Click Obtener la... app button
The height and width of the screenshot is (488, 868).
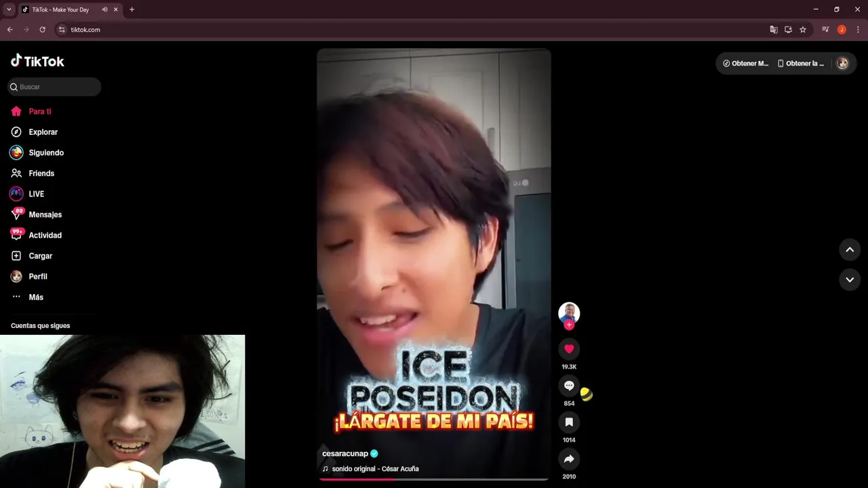tap(801, 63)
